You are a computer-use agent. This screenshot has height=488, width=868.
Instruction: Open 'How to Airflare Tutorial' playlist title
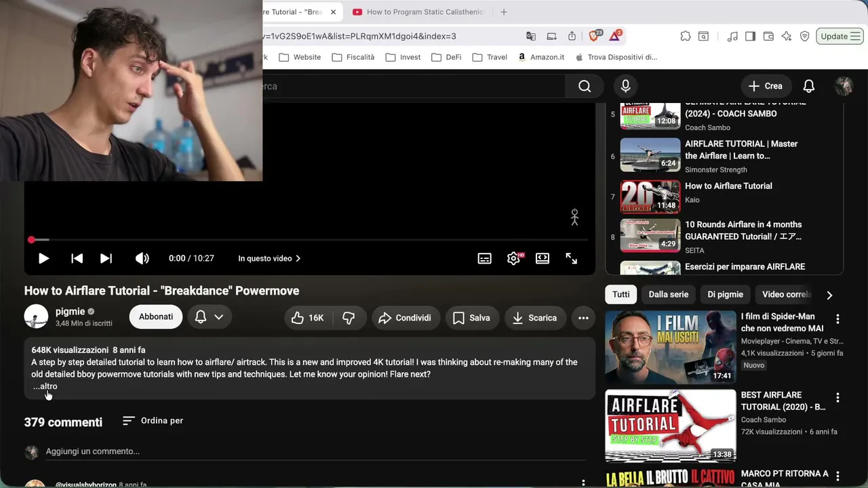coord(728,186)
